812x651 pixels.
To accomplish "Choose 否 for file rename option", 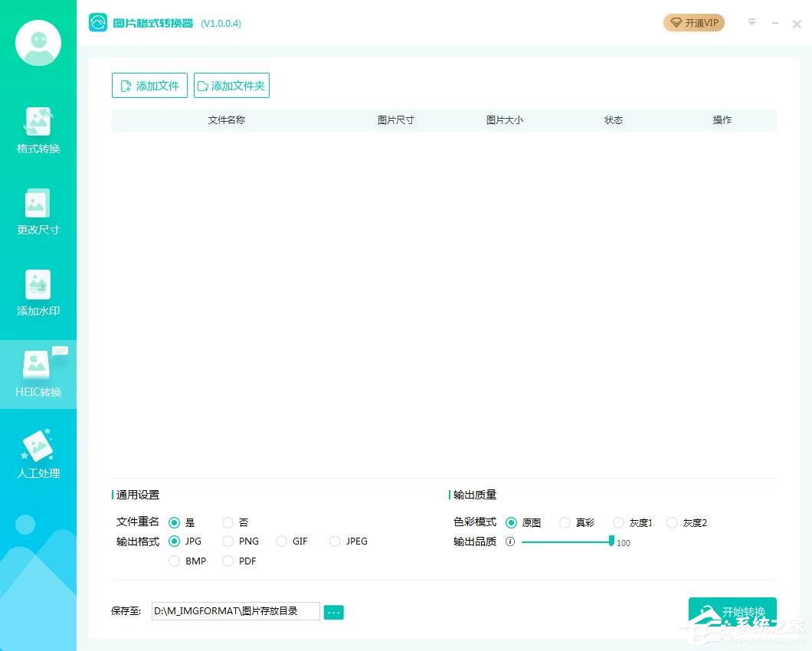I will [x=228, y=522].
